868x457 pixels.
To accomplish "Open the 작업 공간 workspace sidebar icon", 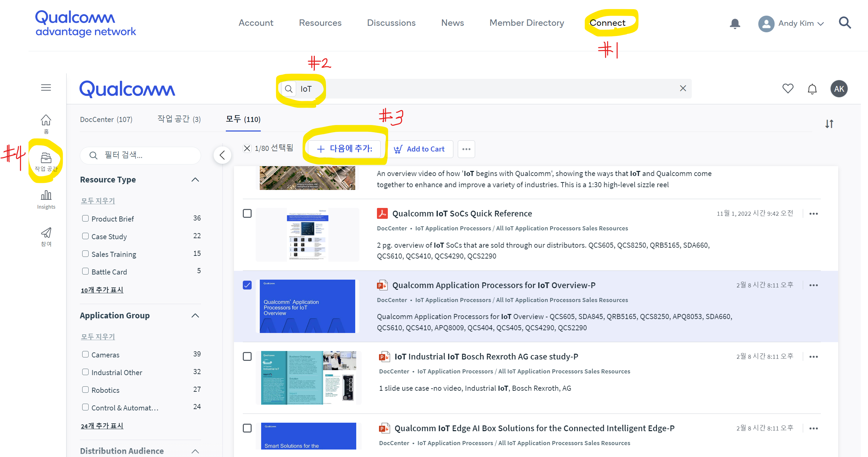I will pyautogui.click(x=46, y=162).
